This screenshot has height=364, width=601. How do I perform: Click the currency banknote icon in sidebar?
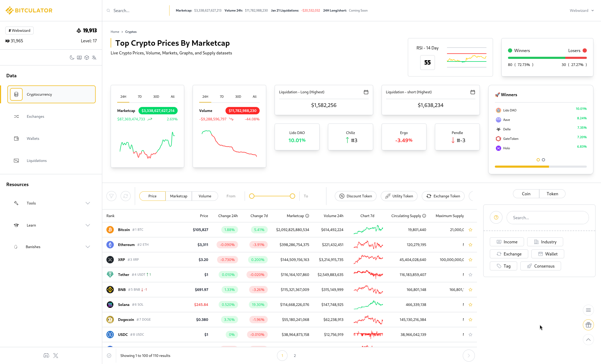pos(79,58)
